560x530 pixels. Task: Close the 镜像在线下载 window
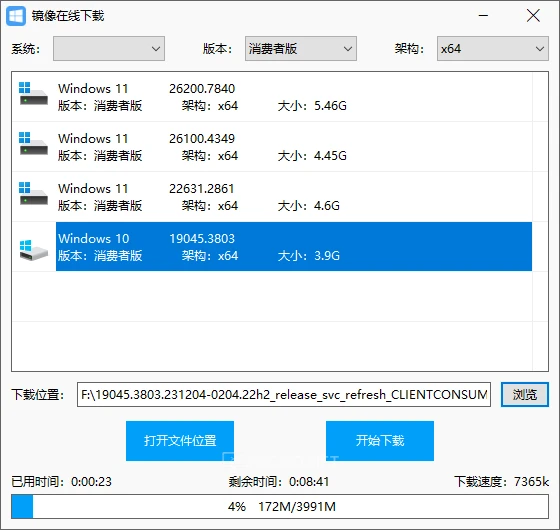pyautogui.click(x=533, y=16)
